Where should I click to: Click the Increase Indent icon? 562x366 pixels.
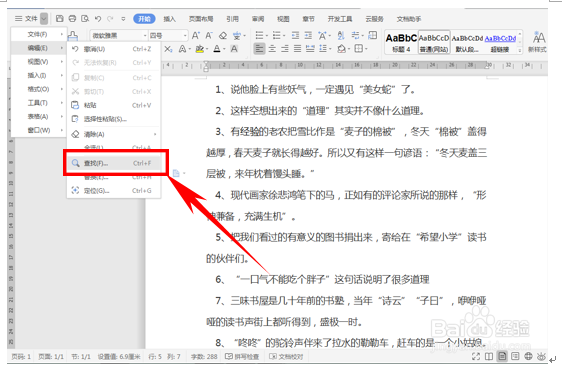[308, 35]
